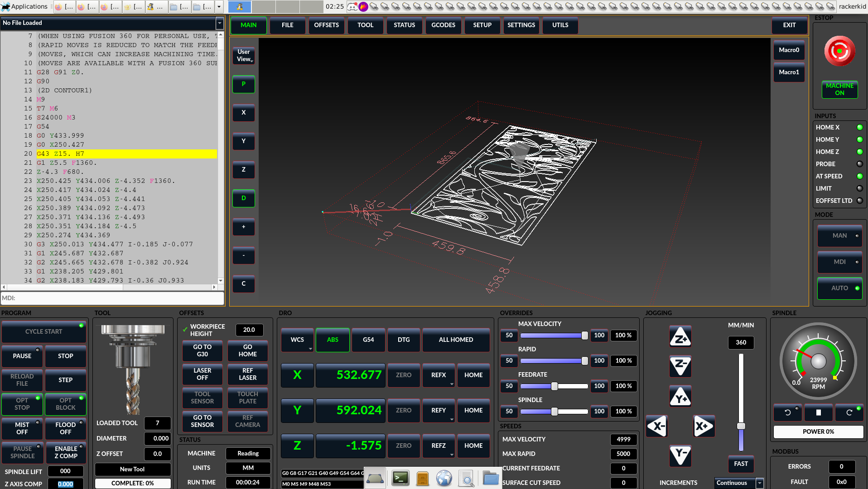Click EXIT button

790,25
